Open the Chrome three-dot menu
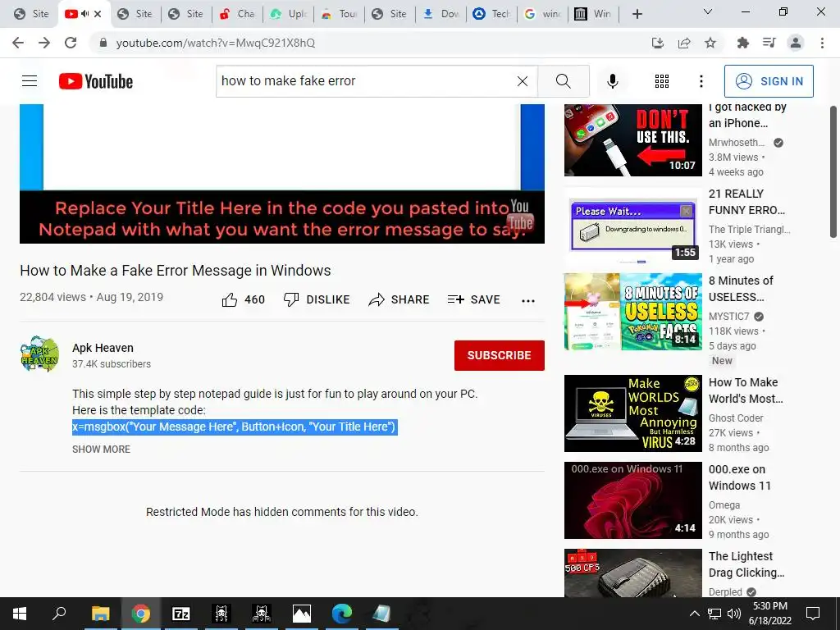 tap(822, 43)
